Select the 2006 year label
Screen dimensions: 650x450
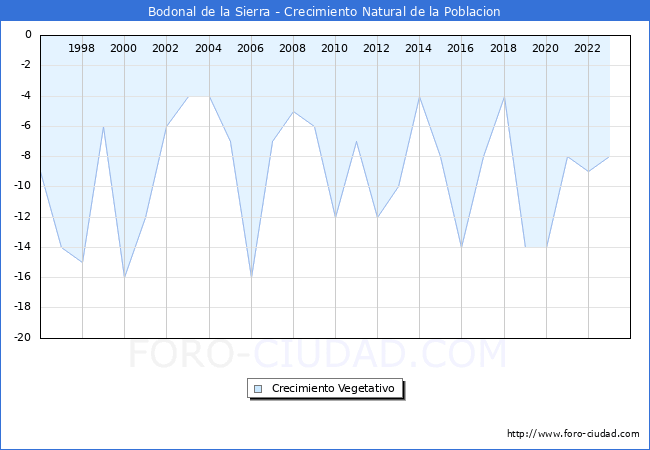pos(250,48)
